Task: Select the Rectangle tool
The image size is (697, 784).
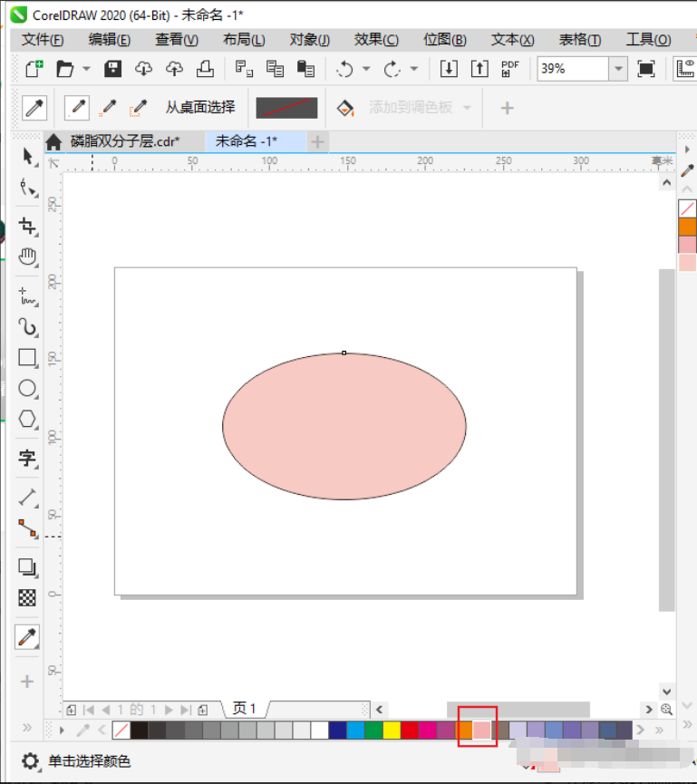Action: pos(28,358)
